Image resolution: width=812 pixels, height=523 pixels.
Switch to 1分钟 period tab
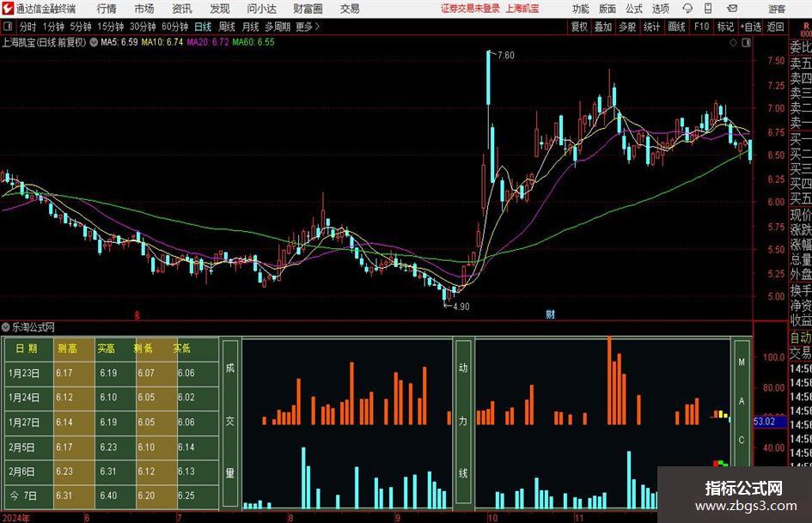tap(52, 27)
